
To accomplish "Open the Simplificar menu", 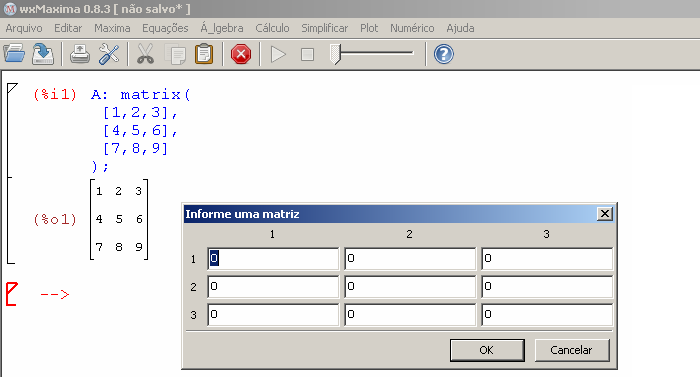I will tap(325, 28).
